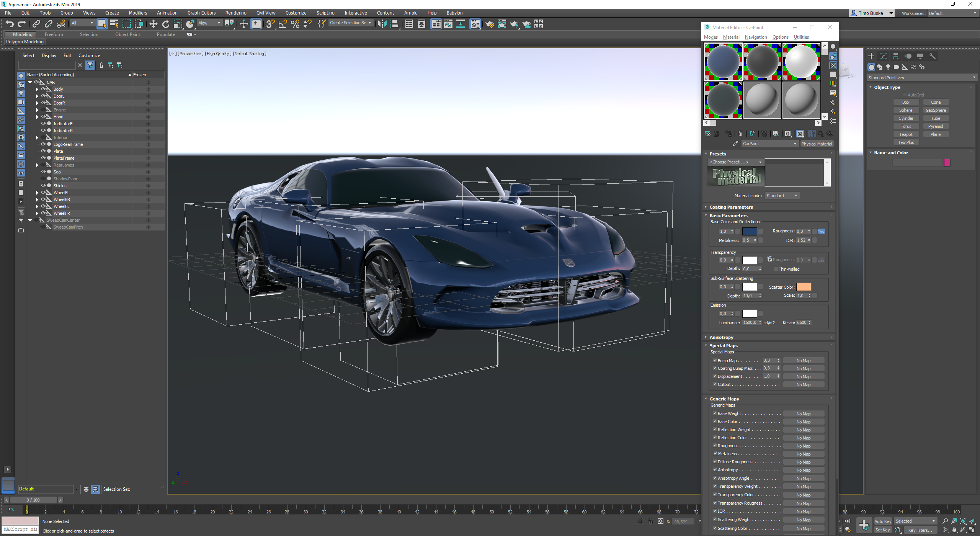
Task: Click the Physical Material type button
Action: (816, 144)
